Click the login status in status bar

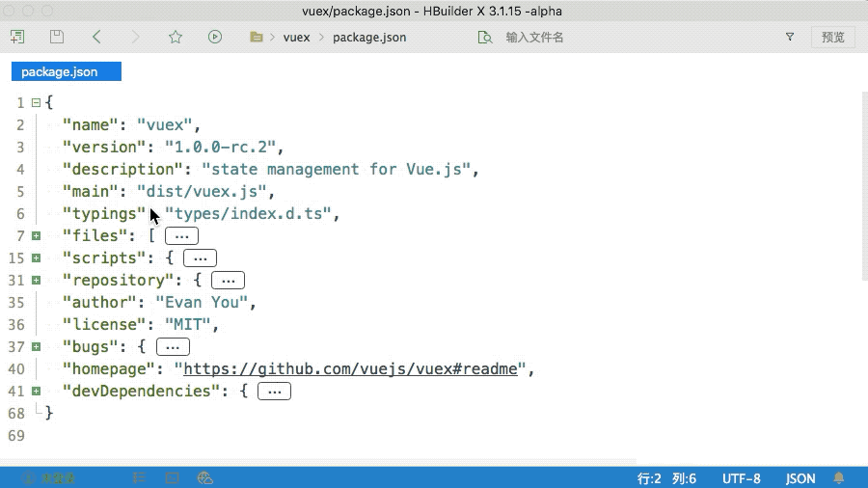pyautogui.click(x=50, y=477)
